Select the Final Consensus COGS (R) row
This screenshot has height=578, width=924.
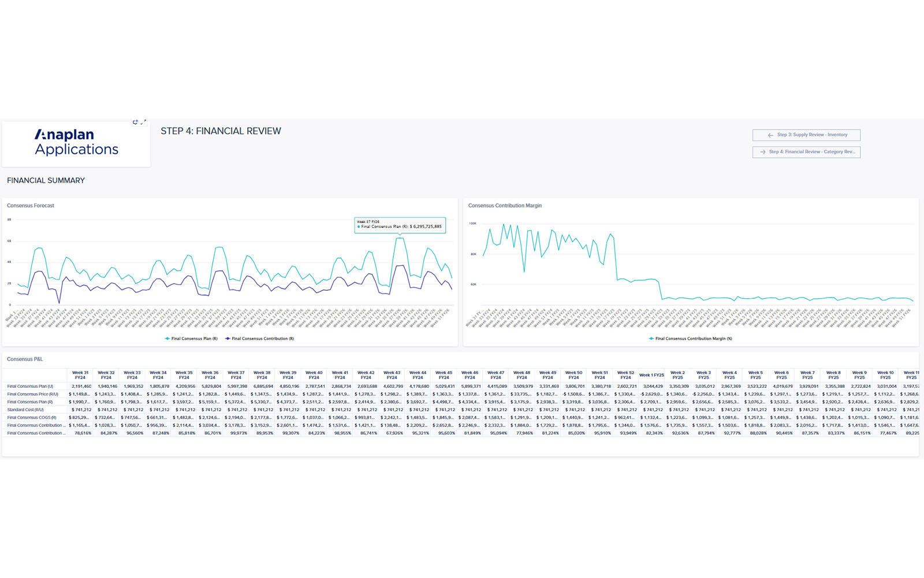pyautogui.click(x=32, y=417)
